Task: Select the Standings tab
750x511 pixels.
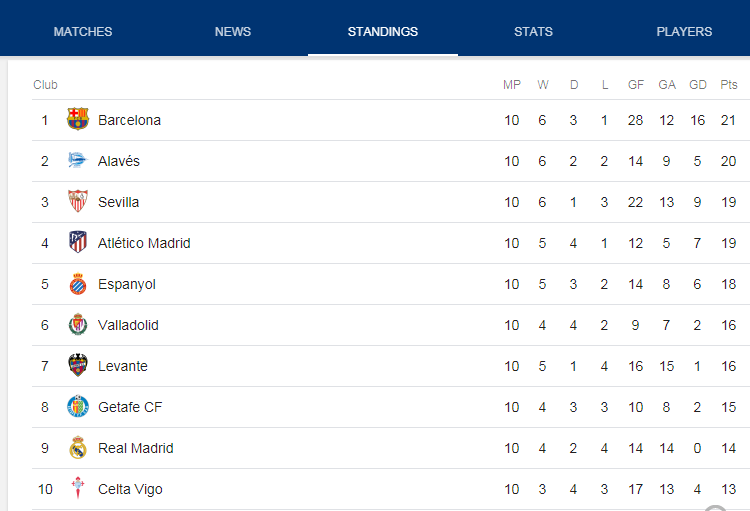Action: tap(383, 32)
